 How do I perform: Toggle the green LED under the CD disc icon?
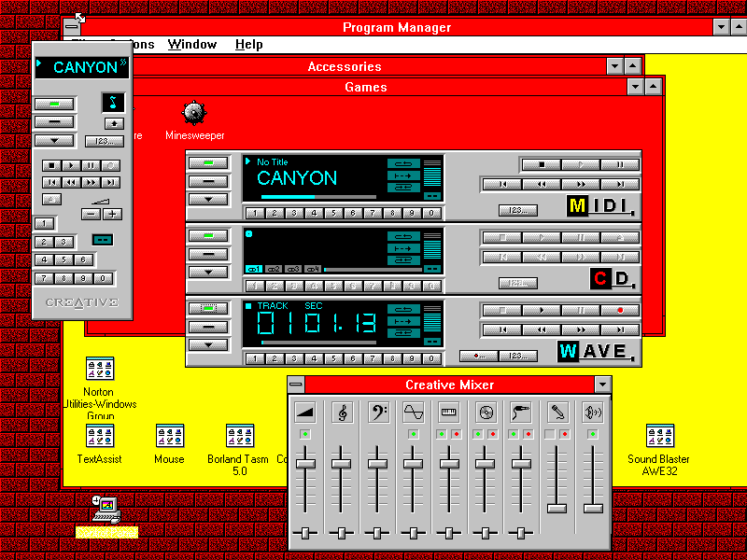coord(478,434)
